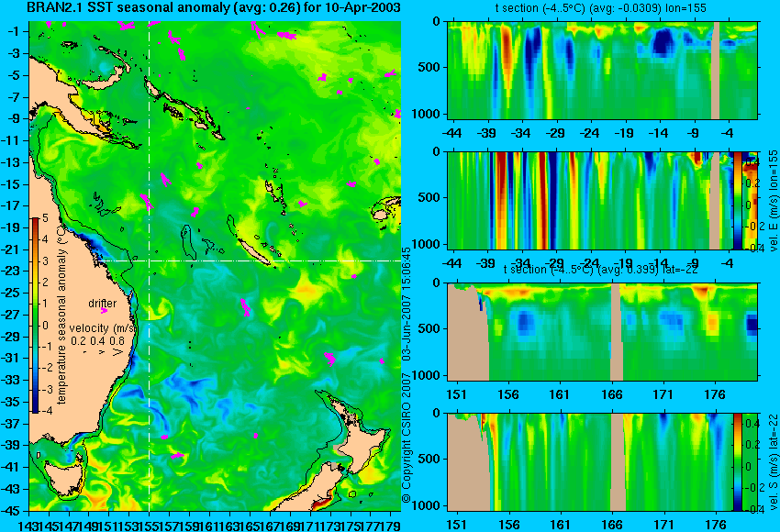Viewport: 780px width, 532px height.
Task: Click the horizontal dashed white line at lat -22
Action: [x=249, y=261]
